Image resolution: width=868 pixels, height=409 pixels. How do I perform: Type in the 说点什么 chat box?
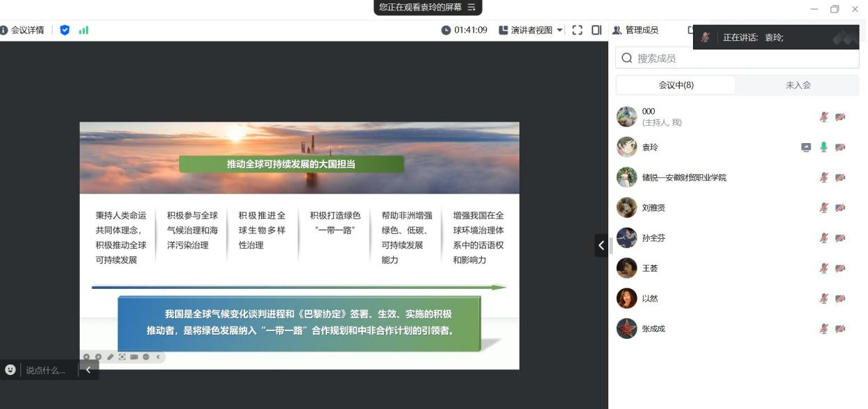pyautogui.click(x=46, y=370)
